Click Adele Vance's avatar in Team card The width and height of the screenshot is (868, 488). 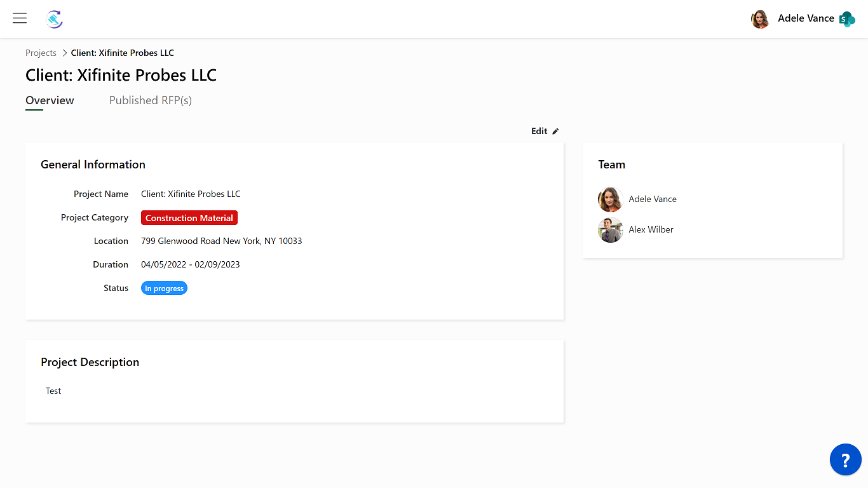tap(610, 200)
